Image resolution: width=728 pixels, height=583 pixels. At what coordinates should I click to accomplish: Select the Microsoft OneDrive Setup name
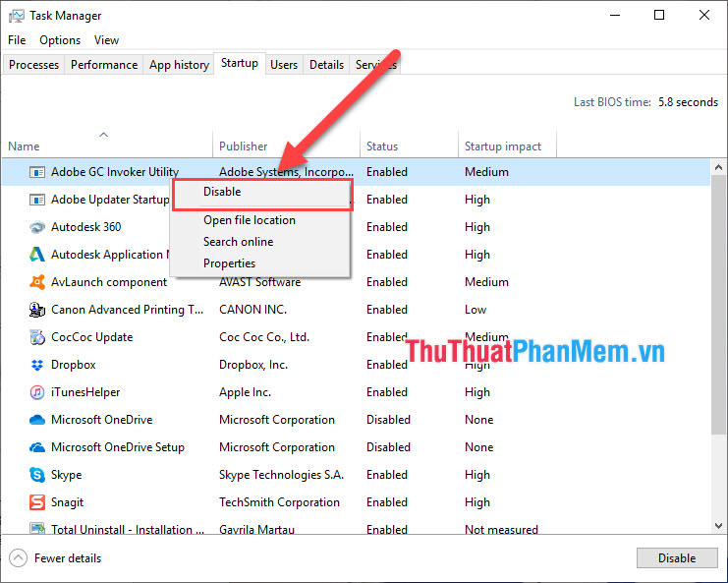118,447
